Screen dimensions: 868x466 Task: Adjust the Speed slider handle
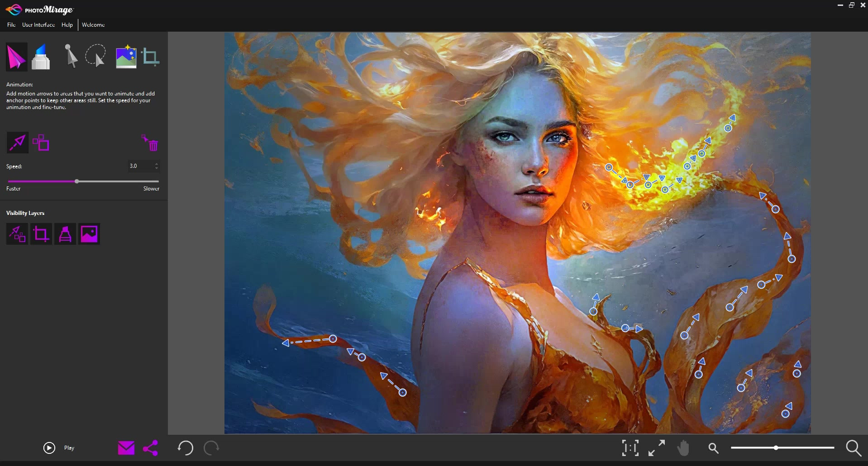click(77, 181)
